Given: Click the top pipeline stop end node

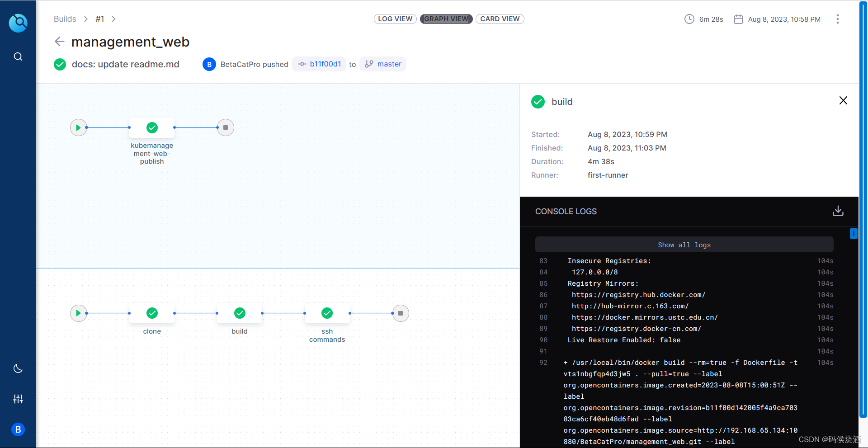Looking at the screenshot, I should [226, 127].
